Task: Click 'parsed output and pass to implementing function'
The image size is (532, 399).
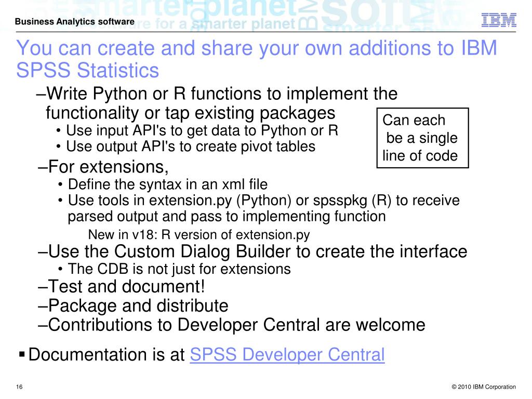Action: [x=227, y=217]
